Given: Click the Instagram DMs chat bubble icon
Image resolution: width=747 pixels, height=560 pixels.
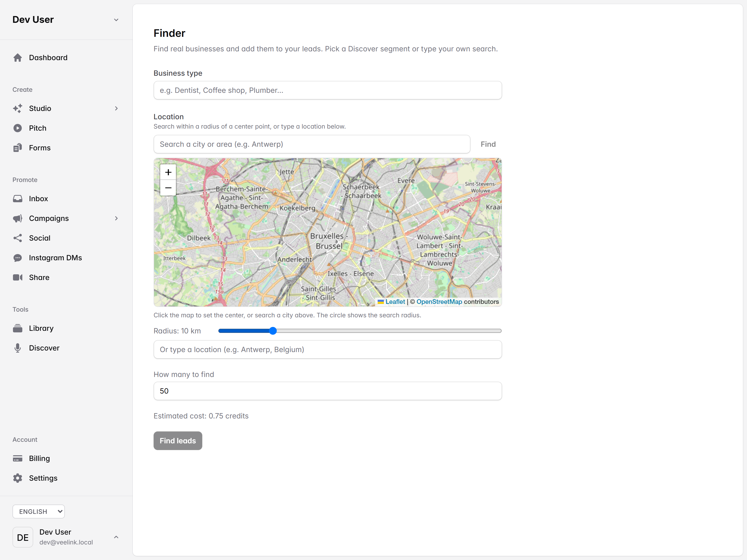Looking at the screenshot, I should pos(18,258).
